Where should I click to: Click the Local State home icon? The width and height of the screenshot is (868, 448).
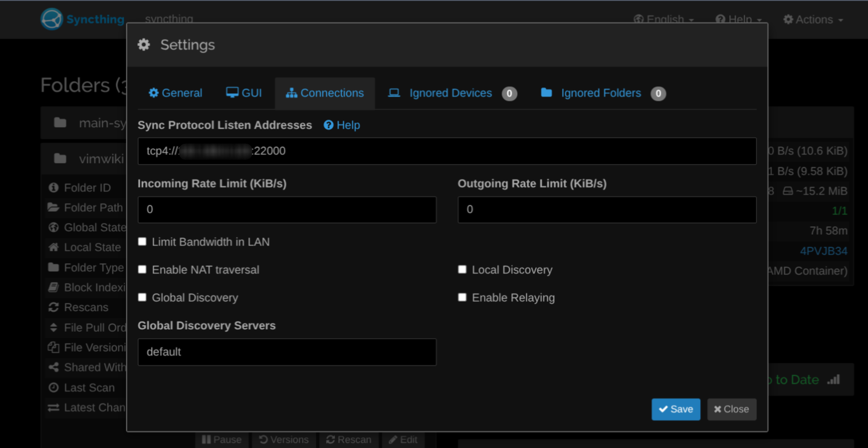(x=53, y=247)
